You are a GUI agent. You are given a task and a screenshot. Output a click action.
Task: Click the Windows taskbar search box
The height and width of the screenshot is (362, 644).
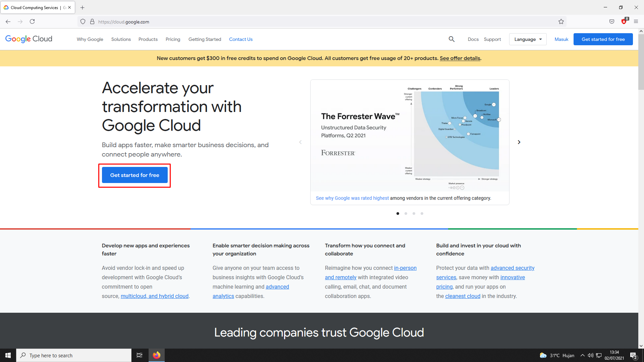[74, 355]
